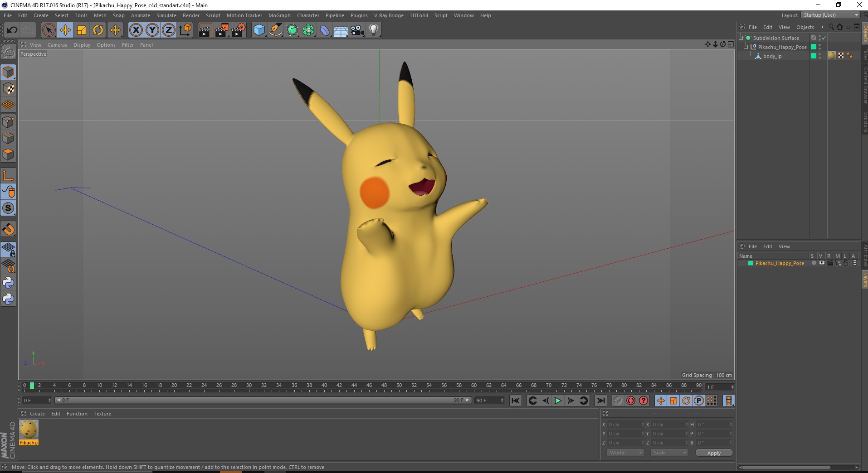Image resolution: width=868 pixels, height=473 pixels.
Task: Add a Camera object
Action: pyautogui.click(x=357, y=30)
